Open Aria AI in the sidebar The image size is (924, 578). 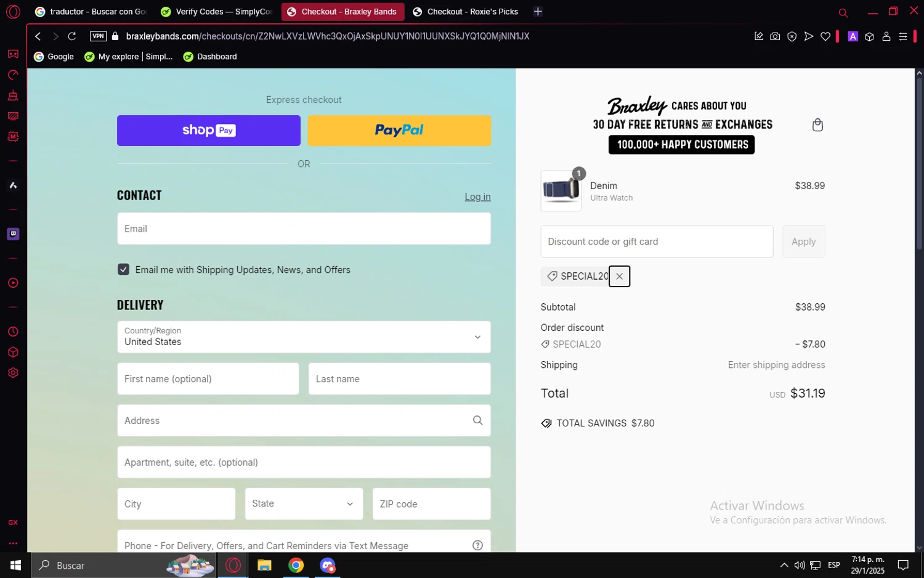click(13, 185)
